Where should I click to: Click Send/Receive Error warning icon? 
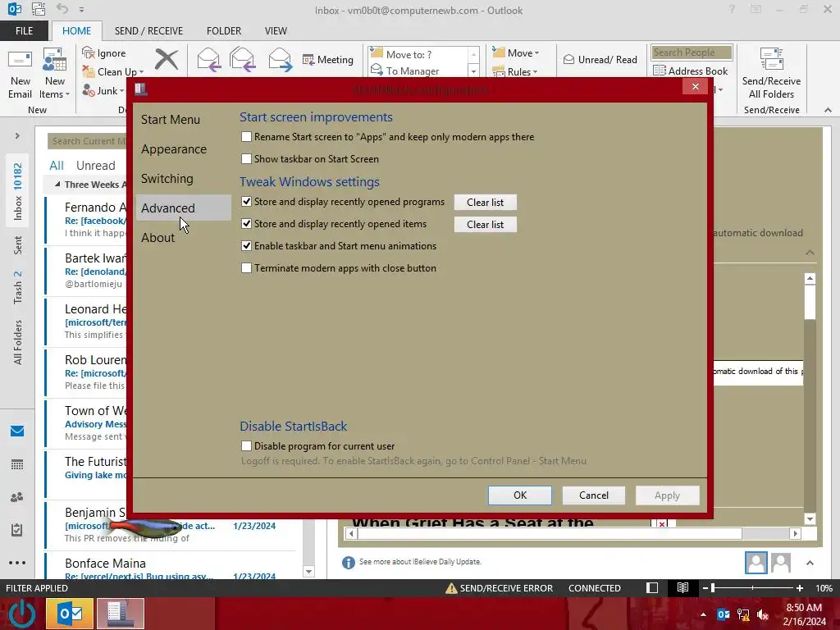coord(451,588)
